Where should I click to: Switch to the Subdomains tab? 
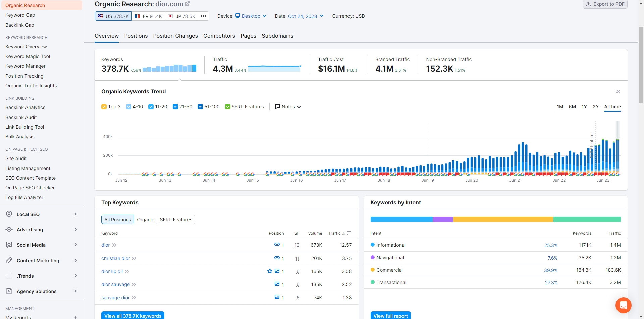pyautogui.click(x=277, y=36)
